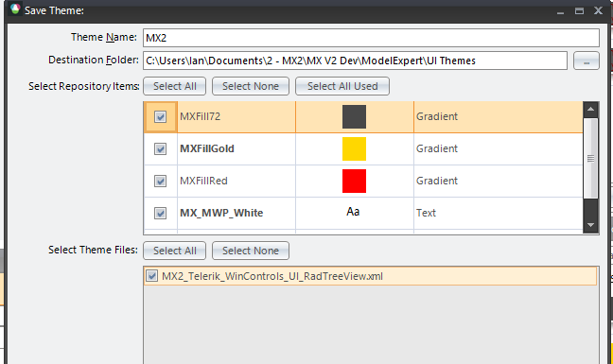Uncheck MX2_Telerik_WinControls_UI_RadTreeView.xml file

(151, 276)
